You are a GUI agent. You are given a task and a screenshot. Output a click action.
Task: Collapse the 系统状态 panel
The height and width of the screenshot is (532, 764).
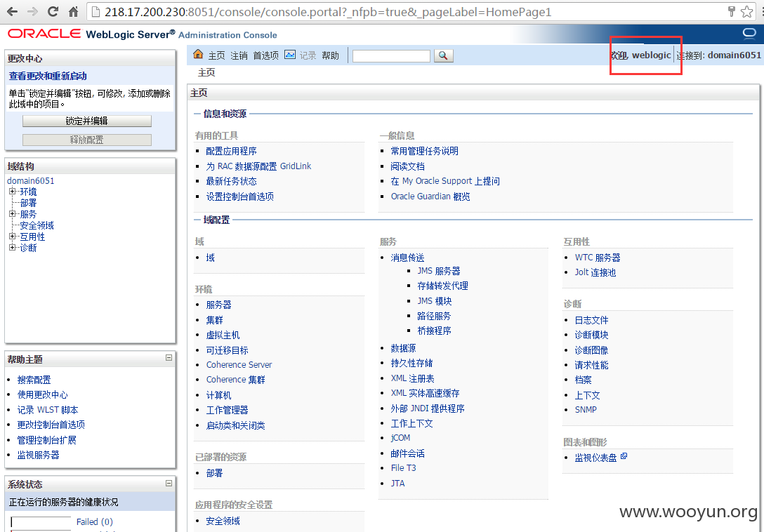pos(169,484)
